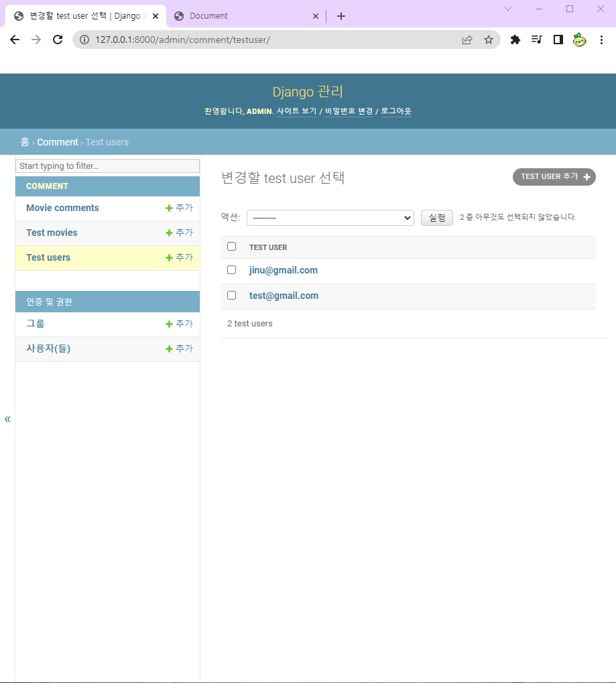Screen dimensions: 616x683
Task: Select the Django test user tab
Action: pyautogui.click(x=85, y=16)
